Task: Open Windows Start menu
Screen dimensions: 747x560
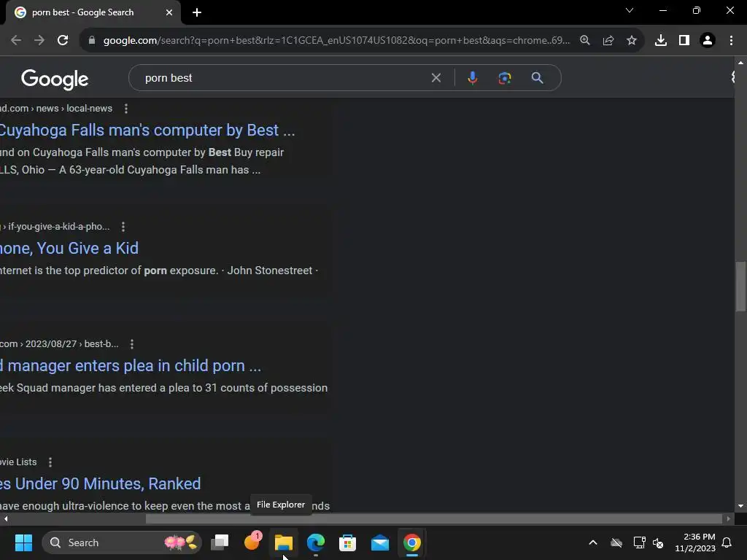Action: tap(23, 542)
